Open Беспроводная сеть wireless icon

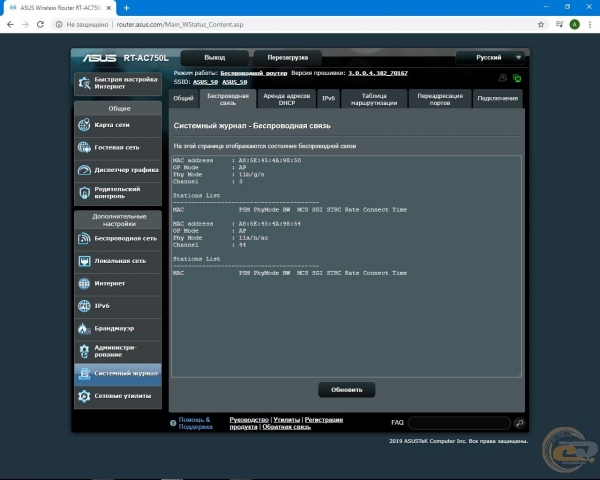click(x=84, y=238)
